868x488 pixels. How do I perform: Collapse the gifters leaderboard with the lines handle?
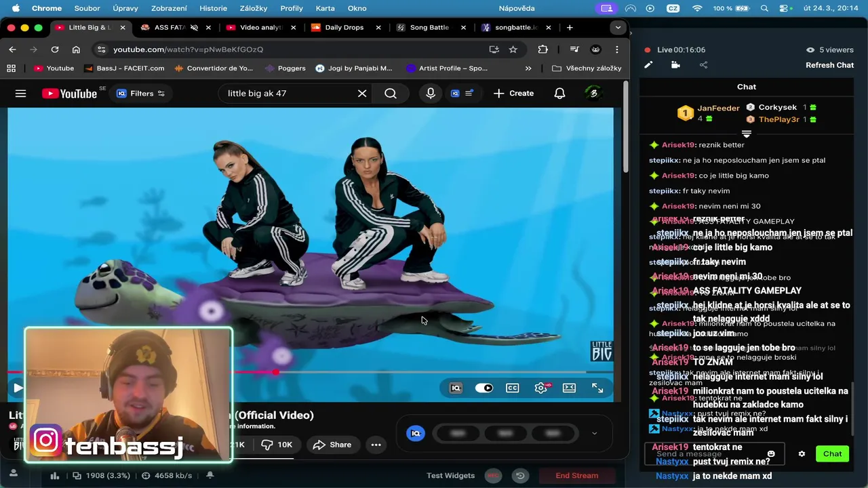(x=747, y=134)
